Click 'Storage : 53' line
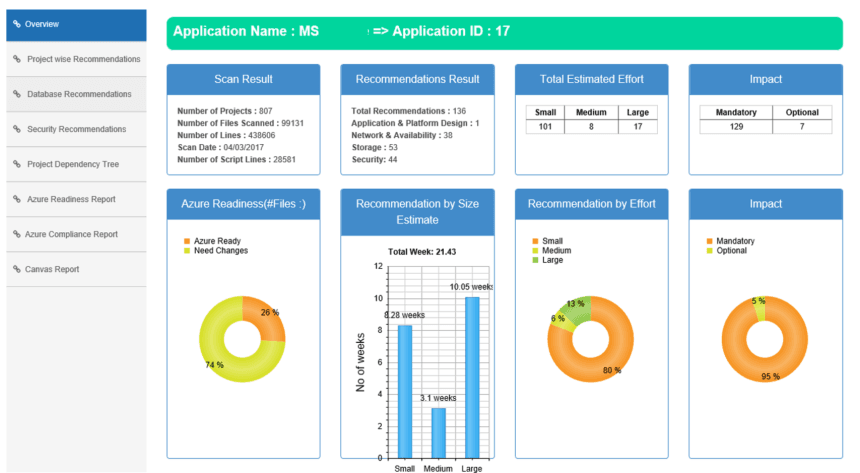This screenshot has width=860, height=473. click(375, 147)
